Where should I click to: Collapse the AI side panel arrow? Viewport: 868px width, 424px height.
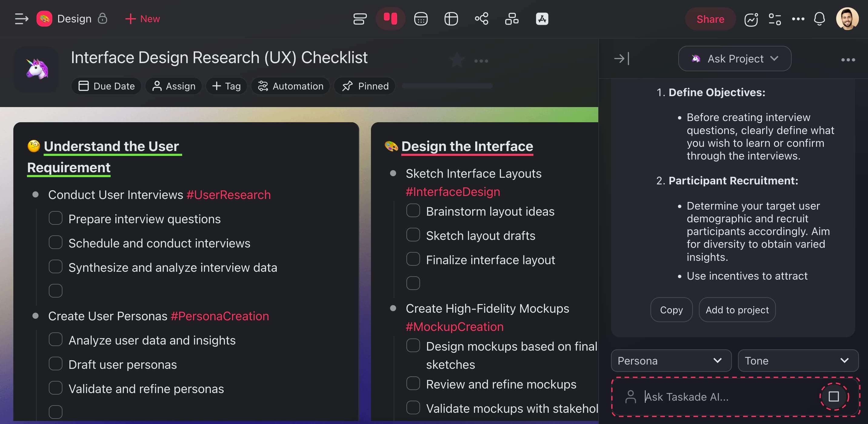click(621, 59)
